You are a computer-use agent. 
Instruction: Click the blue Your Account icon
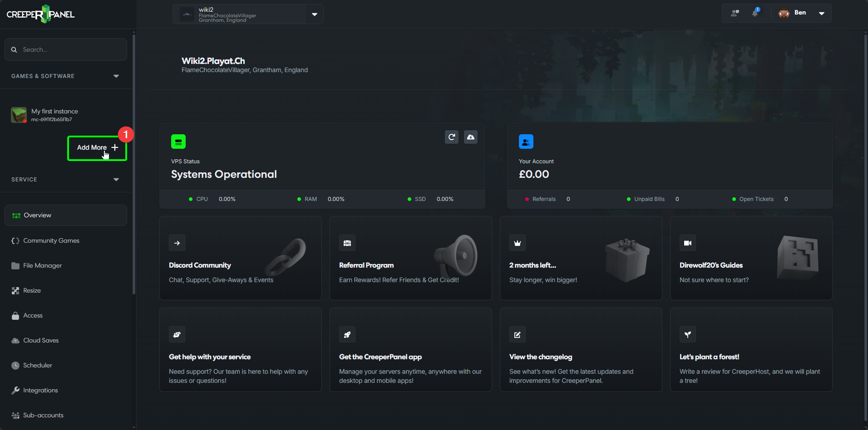[x=526, y=142]
